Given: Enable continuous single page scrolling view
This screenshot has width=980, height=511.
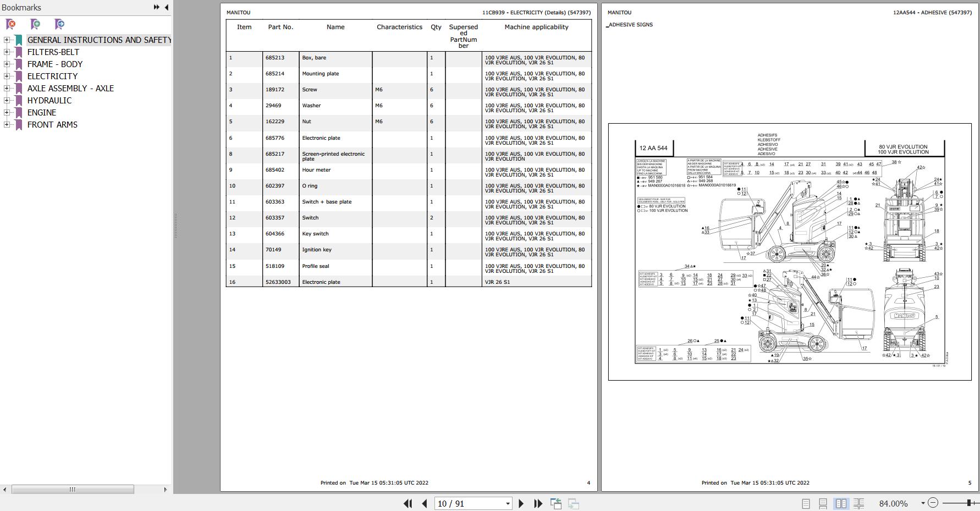Looking at the screenshot, I should [823, 503].
